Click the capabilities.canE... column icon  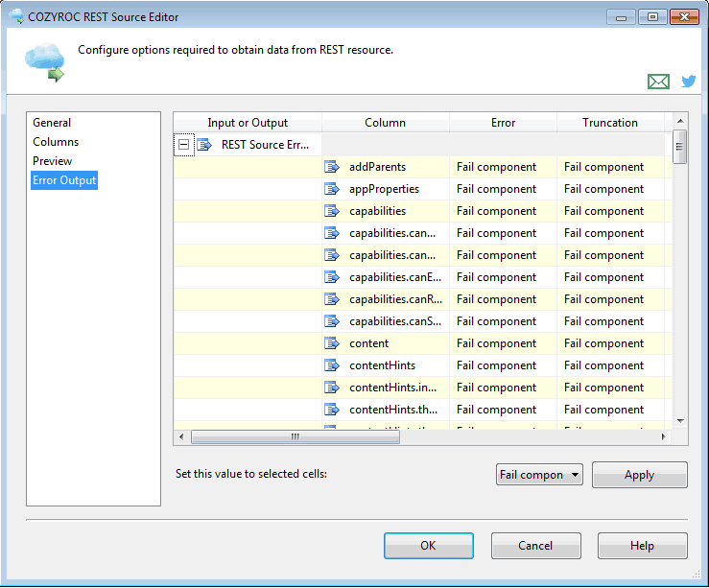pyautogui.click(x=332, y=277)
